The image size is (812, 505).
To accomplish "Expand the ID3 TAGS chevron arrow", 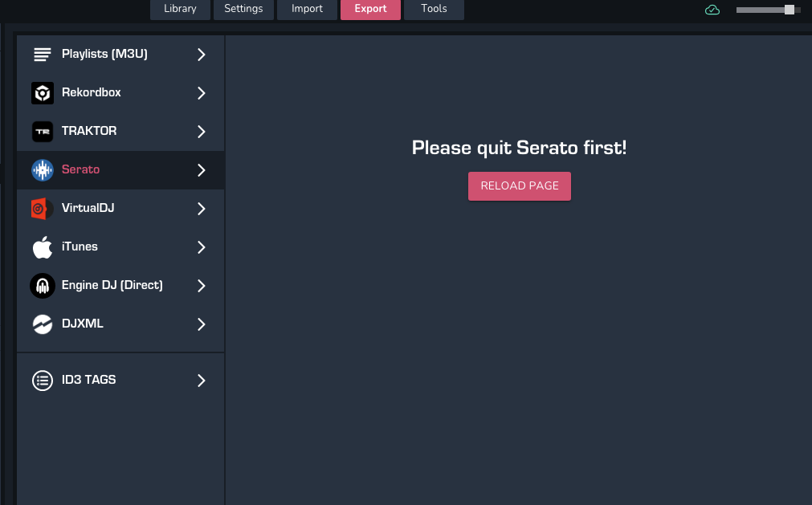I will pos(202,381).
